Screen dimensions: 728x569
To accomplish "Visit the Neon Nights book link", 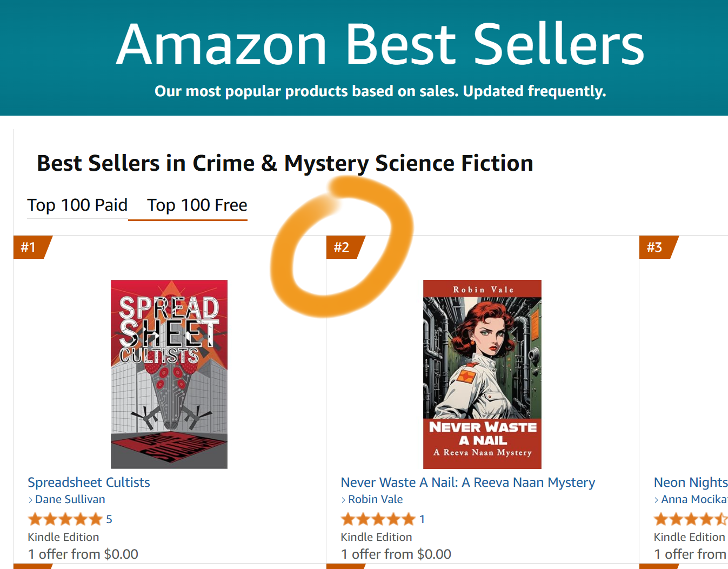I will (x=690, y=483).
